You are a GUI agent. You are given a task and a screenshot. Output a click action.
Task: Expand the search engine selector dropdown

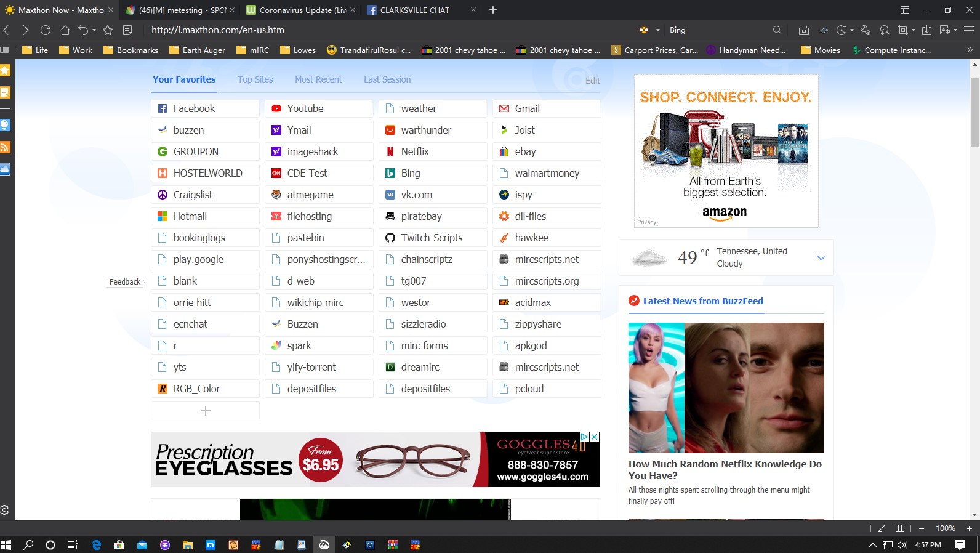click(x=657, y=30)
